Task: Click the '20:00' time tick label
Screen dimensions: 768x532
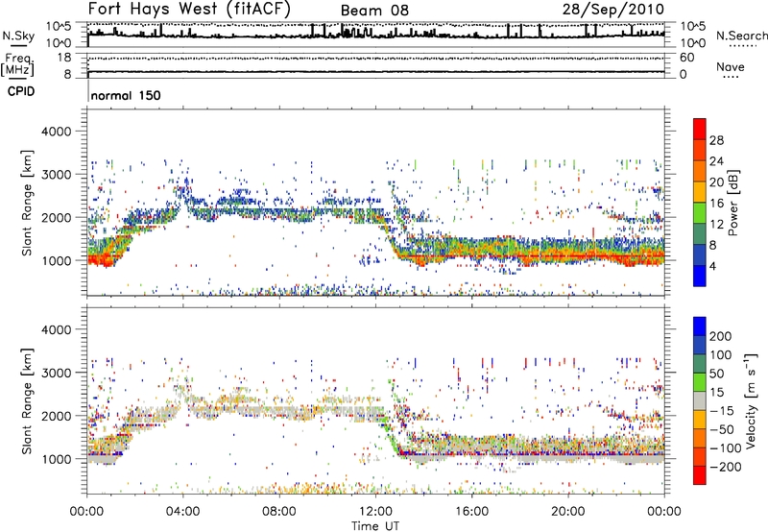Action: 567,512
